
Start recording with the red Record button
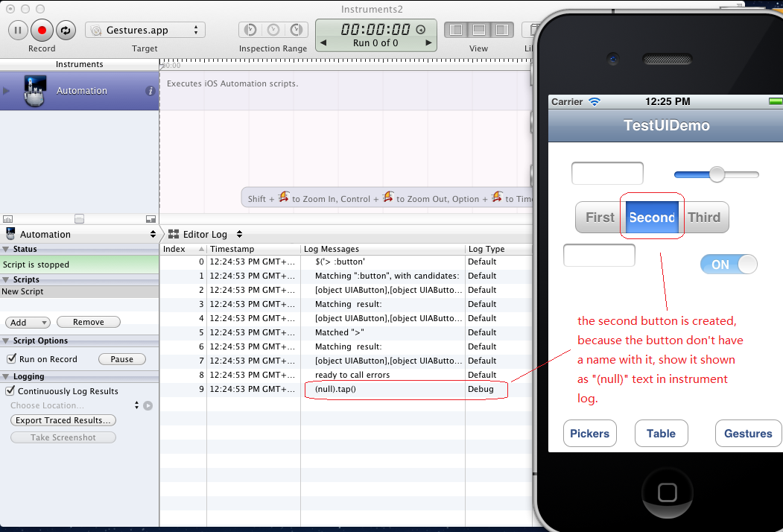pos(42,31)
